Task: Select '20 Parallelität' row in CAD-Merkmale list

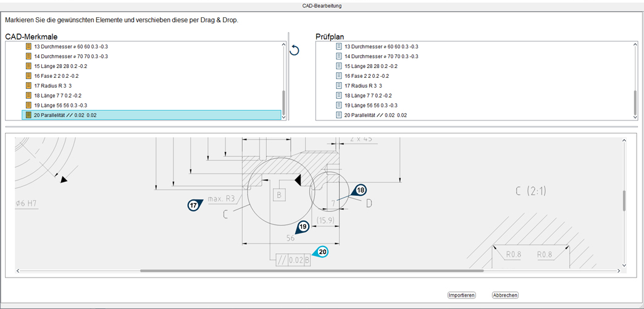Action: tap(151, 115)
